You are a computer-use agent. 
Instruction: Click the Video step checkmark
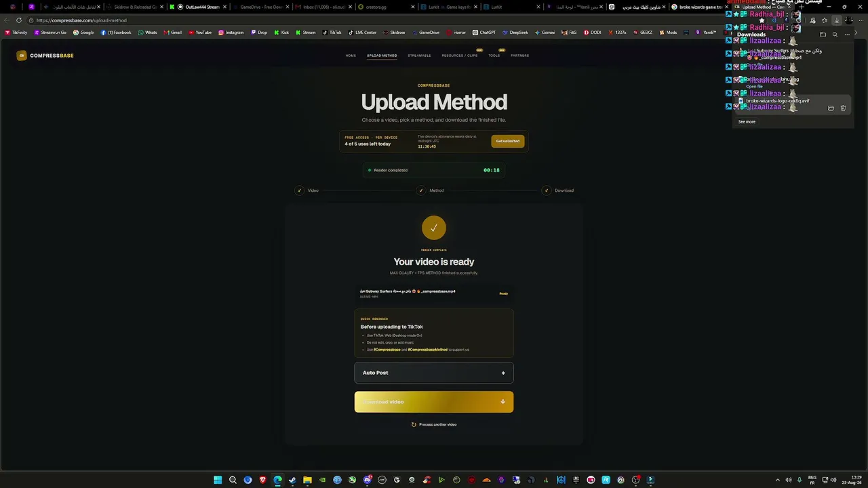[299, 190]
